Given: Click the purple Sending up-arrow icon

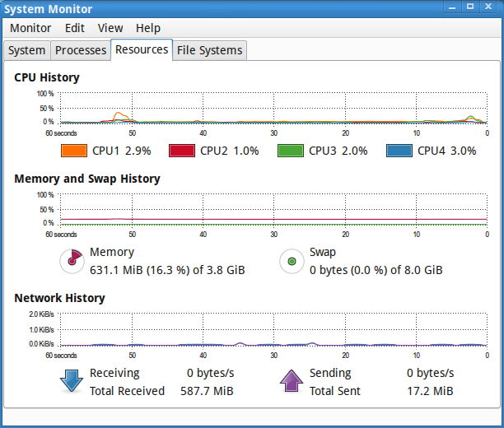Looking at the screenshot, I should (x=292, y=381).
